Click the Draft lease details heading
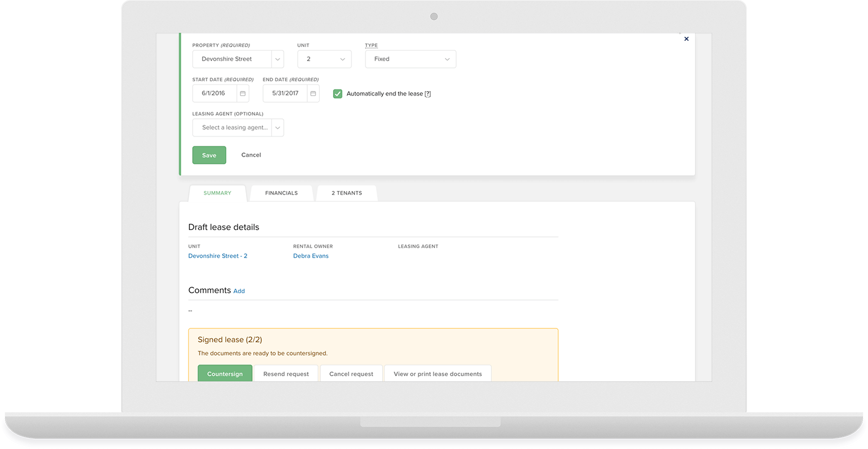This screenshot has width=868, height=449. tap(224, 227)
